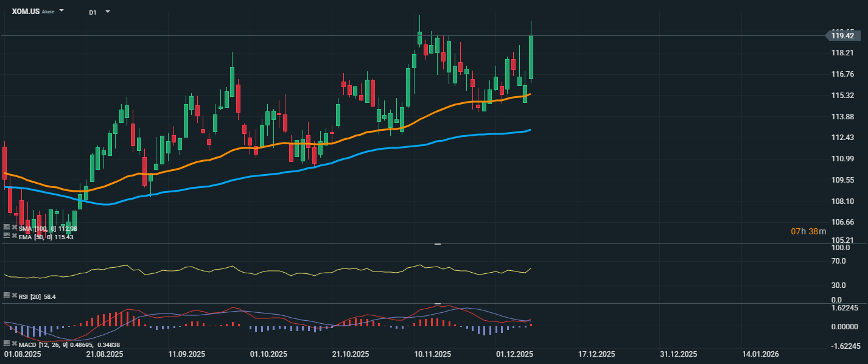Remove the EMA indicator with X icon

(14, 236)
